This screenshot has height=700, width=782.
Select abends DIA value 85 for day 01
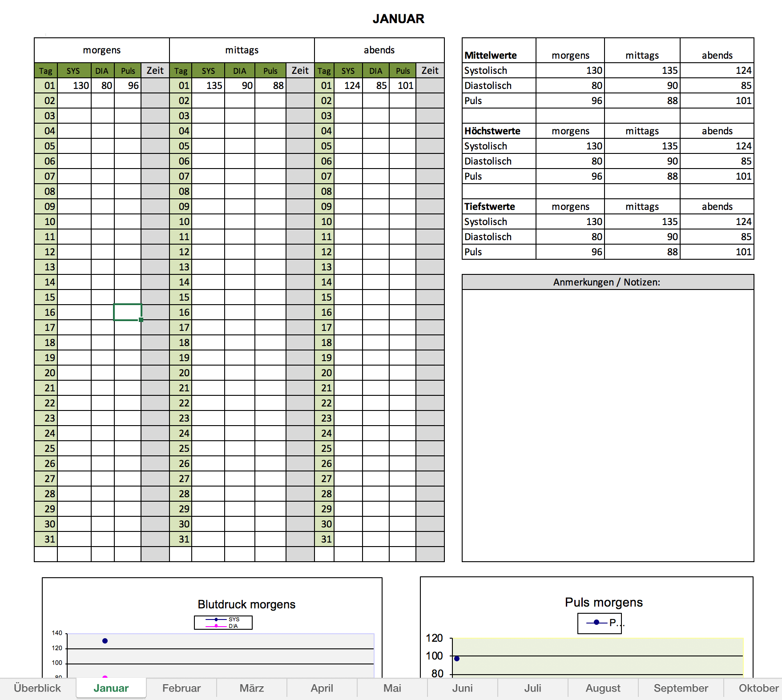coord(376,85)
